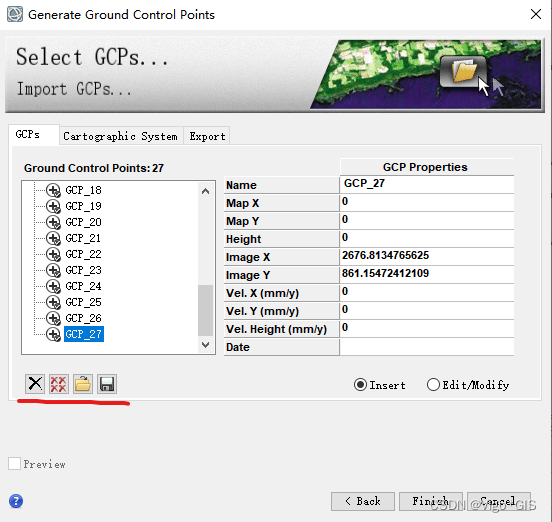
Task: Click the Map X value field
Action: [x=427, y=202]
